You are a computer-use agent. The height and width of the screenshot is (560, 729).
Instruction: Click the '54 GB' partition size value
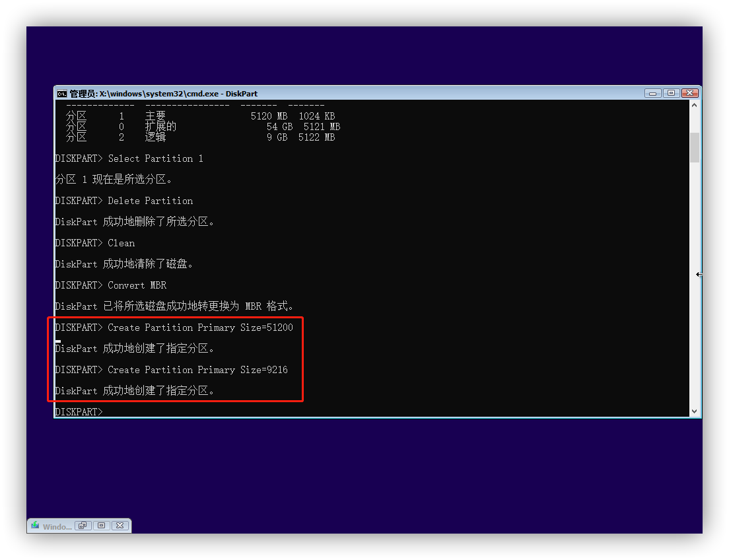pos(279,127)
